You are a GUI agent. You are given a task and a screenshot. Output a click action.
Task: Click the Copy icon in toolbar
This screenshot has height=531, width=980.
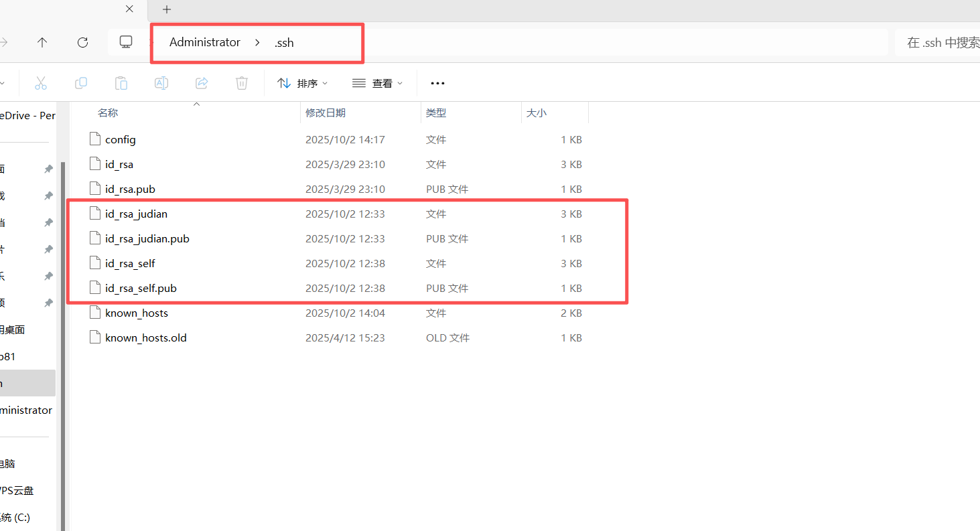pyautogui.click(x=81, y=83)
